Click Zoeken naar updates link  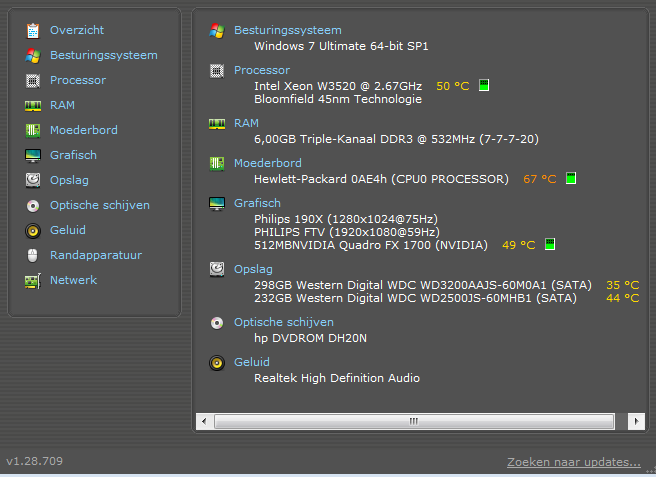tap(574, 462)
